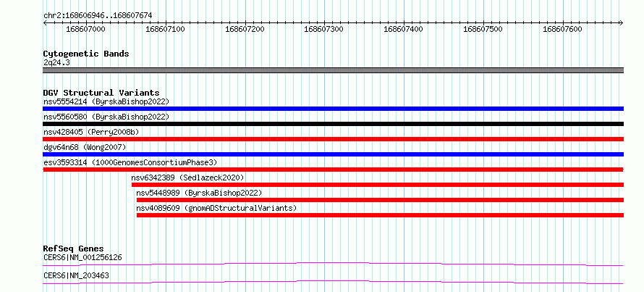Click the left arrowhead of the ruler
This screenshot has height=292, width=644.
[45, 22]
